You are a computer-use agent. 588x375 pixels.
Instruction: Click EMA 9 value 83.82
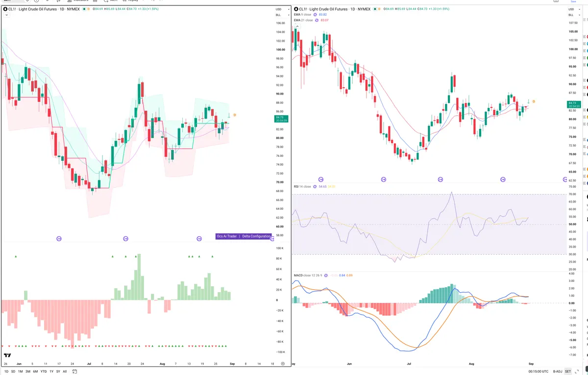coord(323,15)
